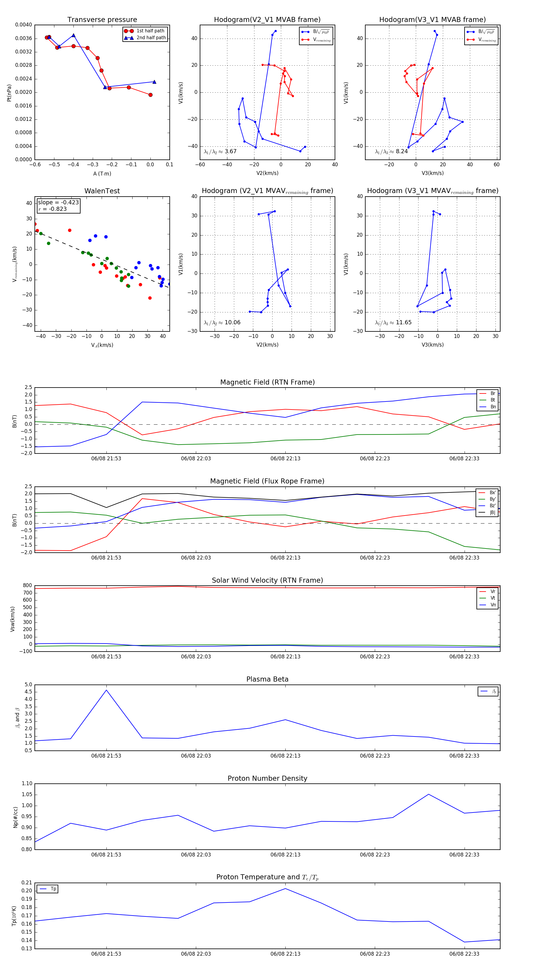Click the "Hodogram(V2_V1 MVAB frame)" title
The width and height of the screenshot is (535, 980).
tap(267, 20)
